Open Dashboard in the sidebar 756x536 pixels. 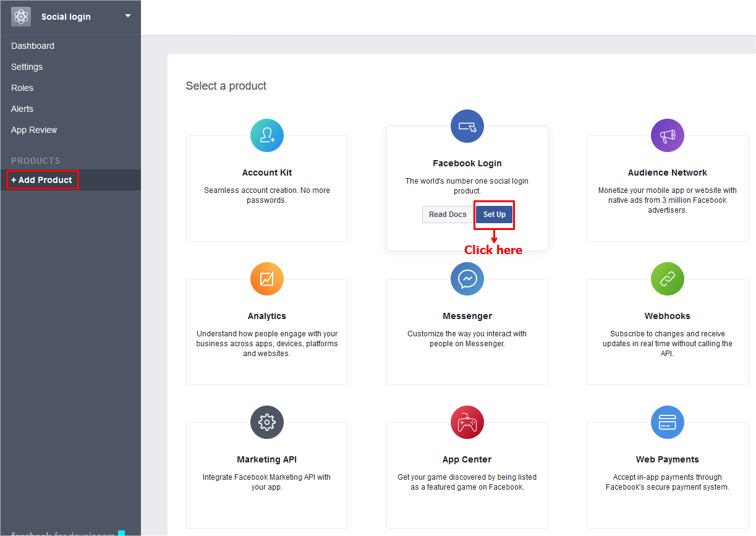point(33,46)
